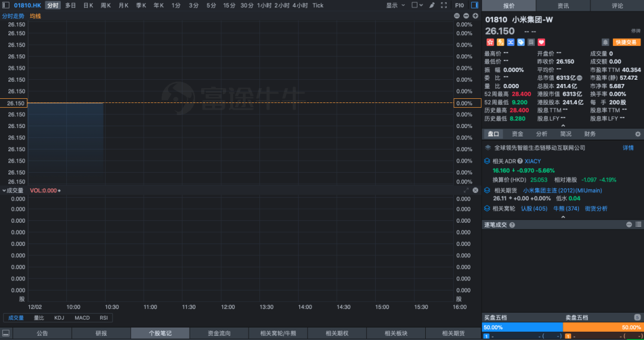644x340 pixels.
Task: Open F10 company information
Action: [460, 5]
